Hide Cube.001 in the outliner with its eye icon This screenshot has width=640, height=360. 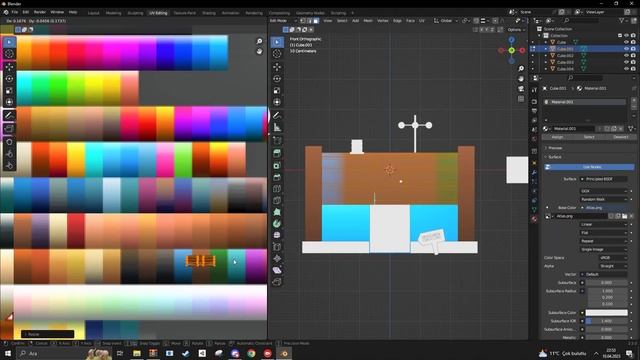626,49
